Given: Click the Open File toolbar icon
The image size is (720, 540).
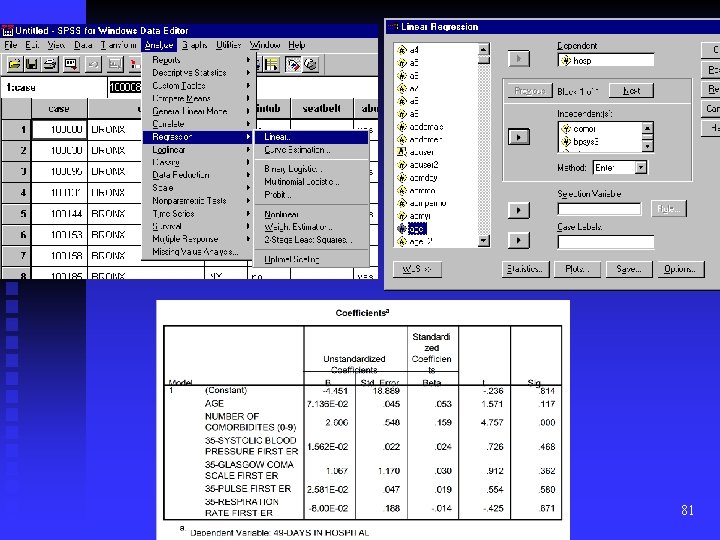Looking at the screenshot, I should (15, 65).
